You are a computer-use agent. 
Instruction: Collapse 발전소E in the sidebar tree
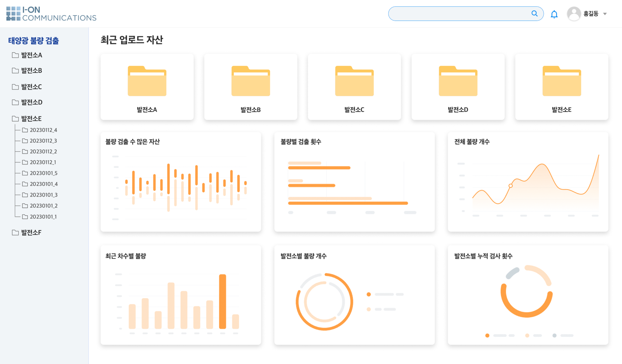(31, 118)
